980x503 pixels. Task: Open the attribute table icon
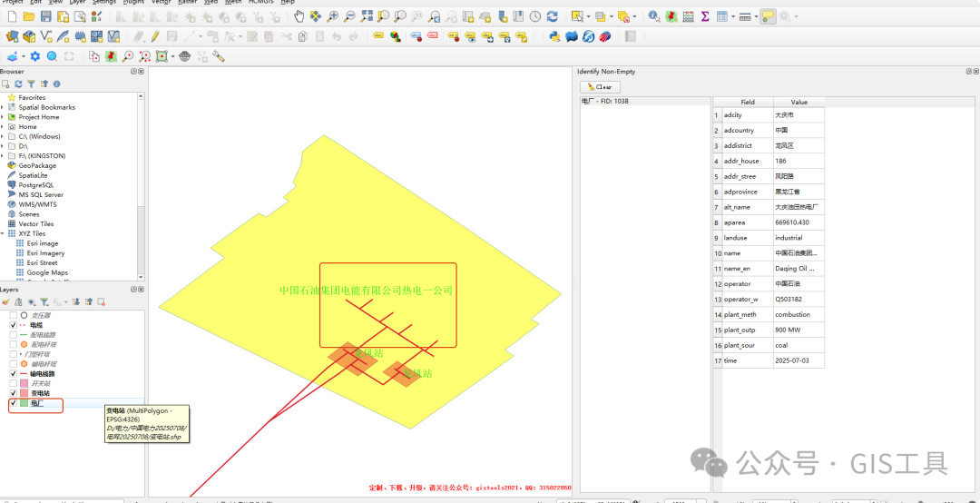point(722,17)
